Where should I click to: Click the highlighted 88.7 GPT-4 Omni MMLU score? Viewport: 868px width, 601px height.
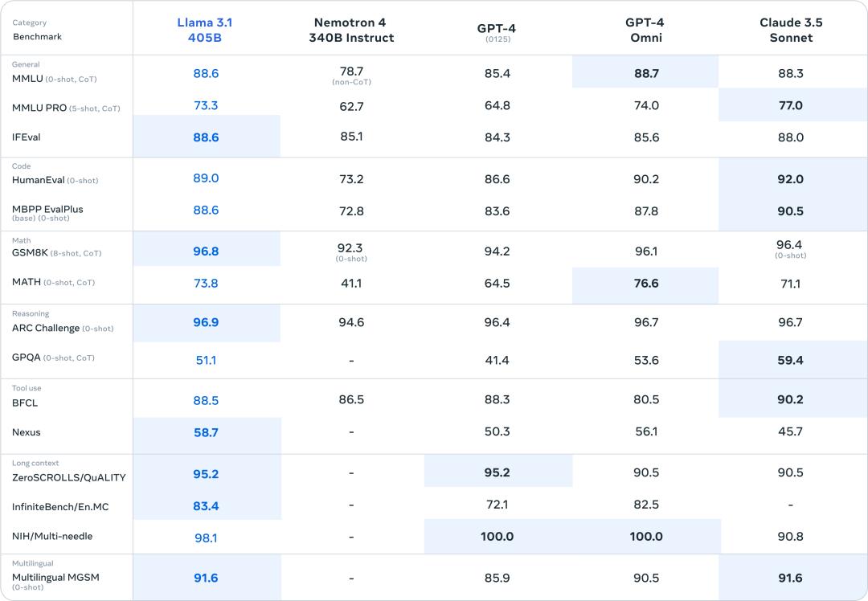(x=645, y=73)
